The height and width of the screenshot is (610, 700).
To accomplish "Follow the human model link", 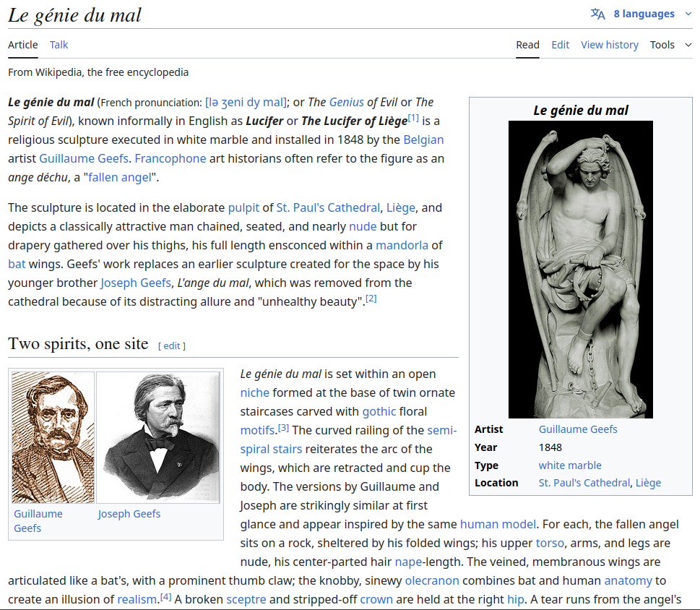I will (498, 524).
